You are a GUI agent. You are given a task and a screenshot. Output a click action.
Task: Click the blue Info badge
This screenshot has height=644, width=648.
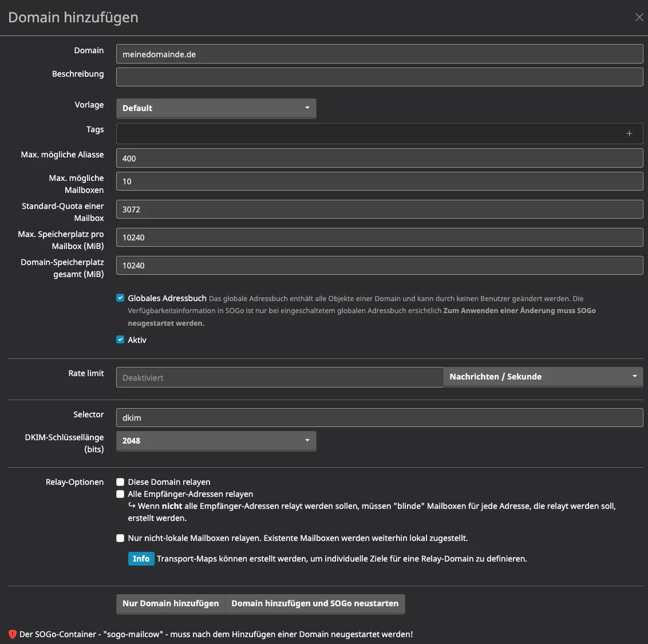(x=141, y=559)
